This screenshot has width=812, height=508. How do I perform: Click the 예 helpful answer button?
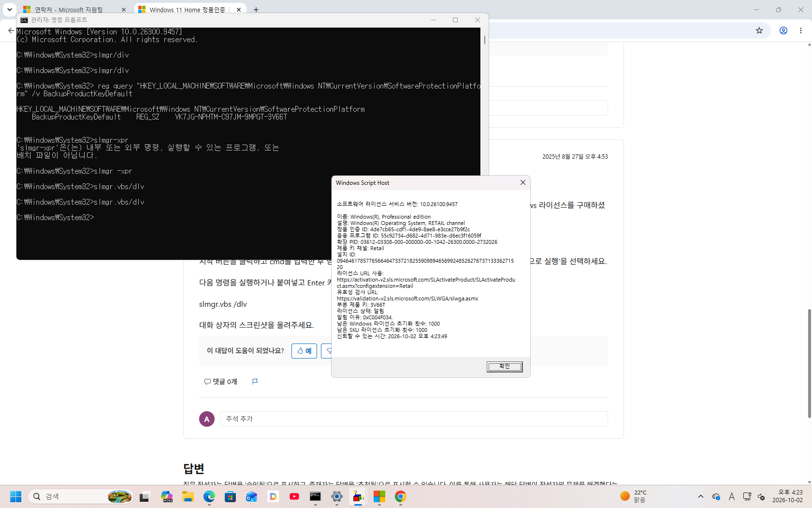pos(304,351)
